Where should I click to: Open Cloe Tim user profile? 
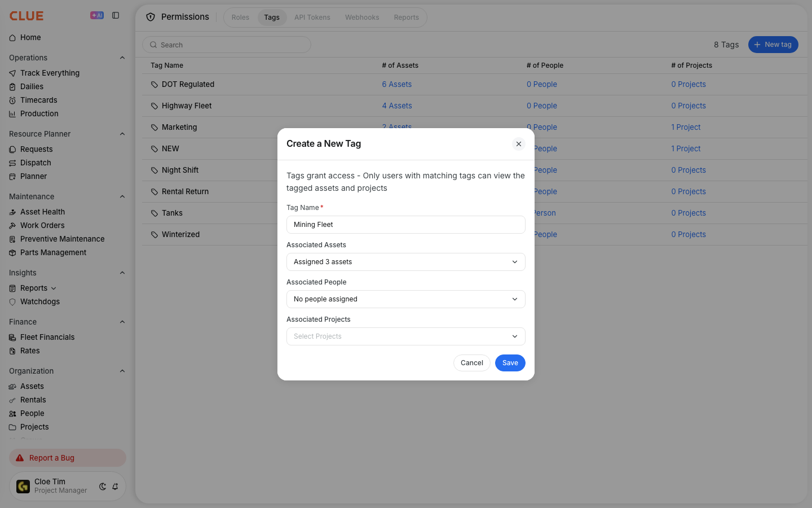tap(52, 486)
